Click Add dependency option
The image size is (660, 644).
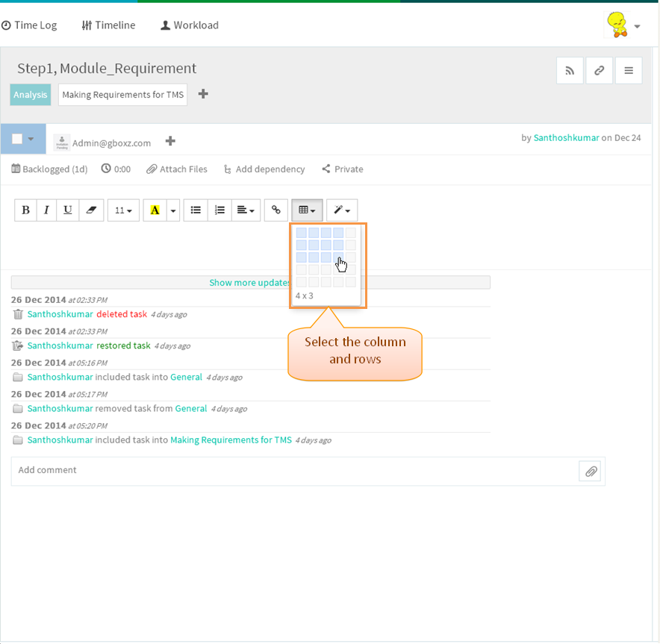pyautogui.click(x=264, y=169)
